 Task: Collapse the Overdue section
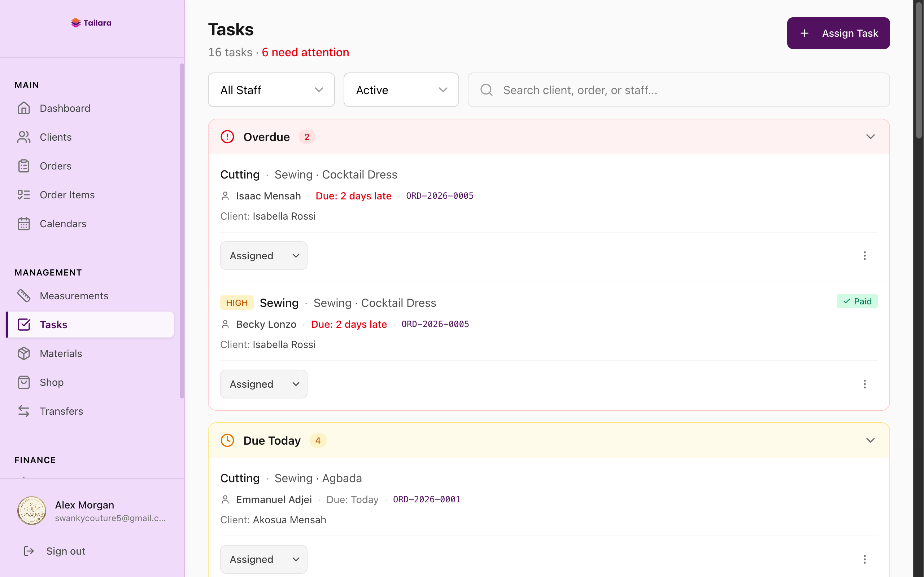[x=870, y=136]
